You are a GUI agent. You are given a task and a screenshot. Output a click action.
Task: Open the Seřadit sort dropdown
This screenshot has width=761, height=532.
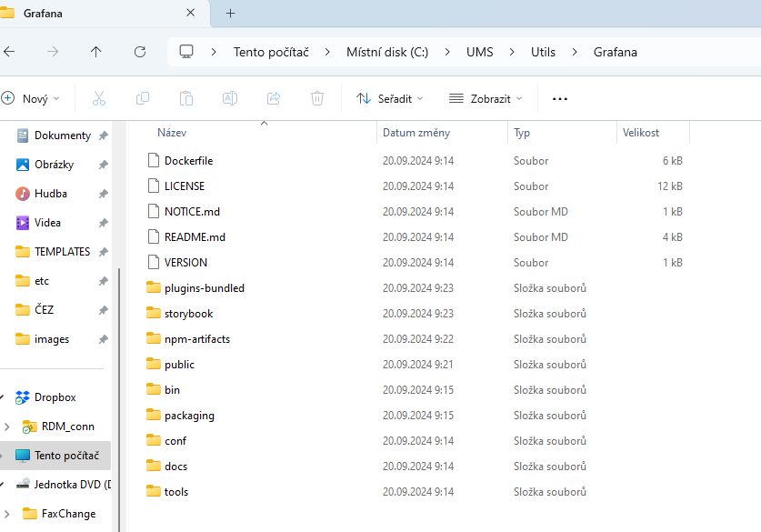pos(386,98)
